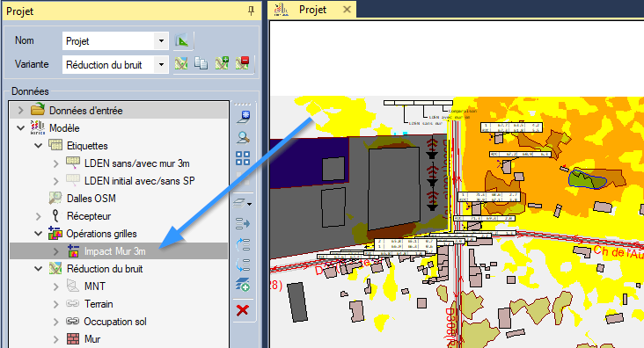Select Données d'entrée folder item
The width and height of the screenshot is (644, 348).
point(86,111)
